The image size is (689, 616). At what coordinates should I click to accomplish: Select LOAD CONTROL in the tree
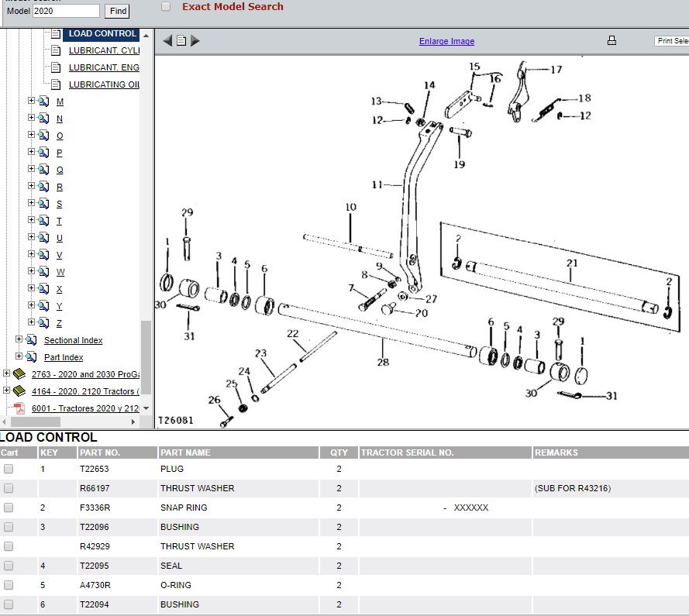(x=102, y=34)
